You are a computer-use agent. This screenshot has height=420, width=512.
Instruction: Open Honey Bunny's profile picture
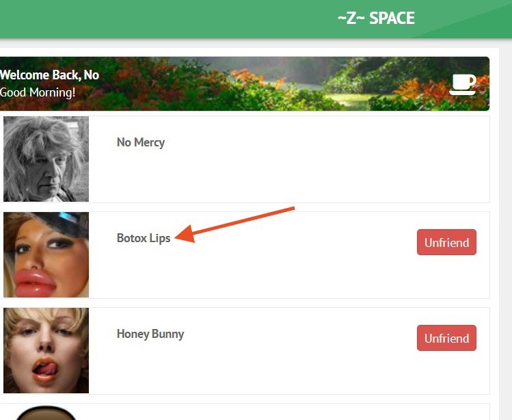46,350
